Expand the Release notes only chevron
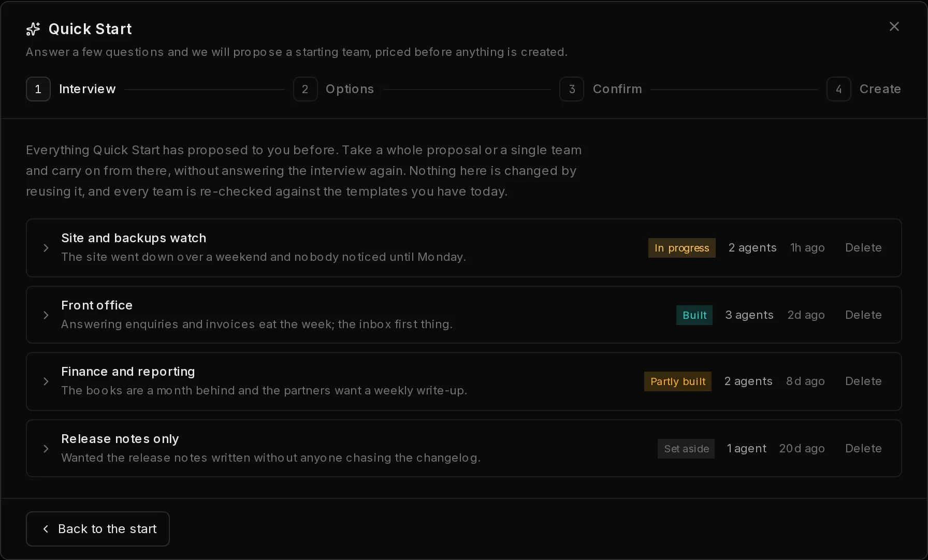This screenshot has height=560, width=928. [46, 449]
